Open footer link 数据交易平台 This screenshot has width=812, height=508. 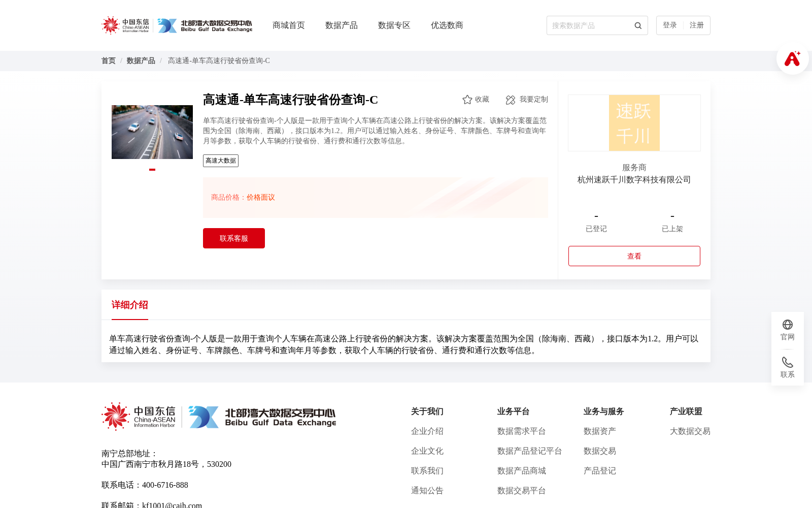click(x=522, y=491)
